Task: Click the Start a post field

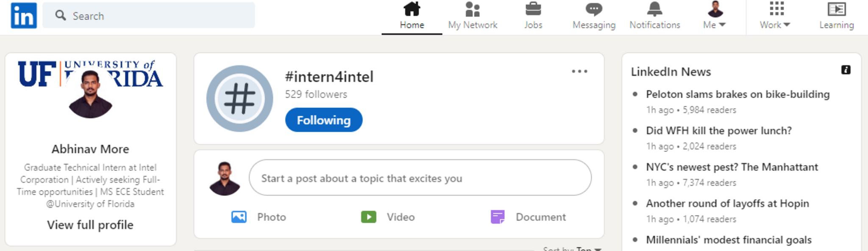Action: pos(420,178)
